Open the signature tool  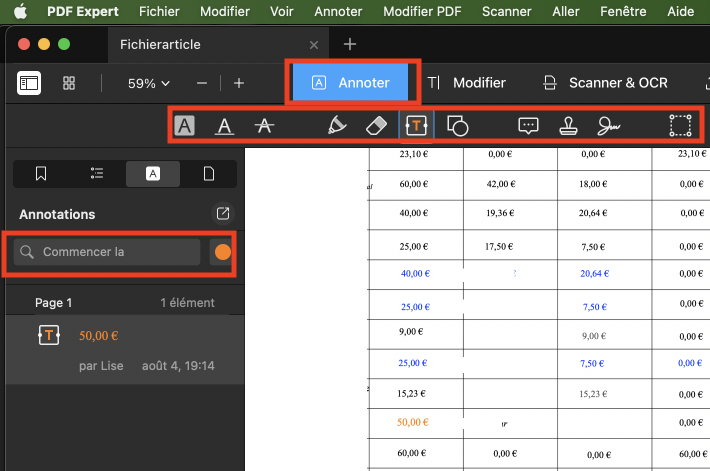pos(608,125)
